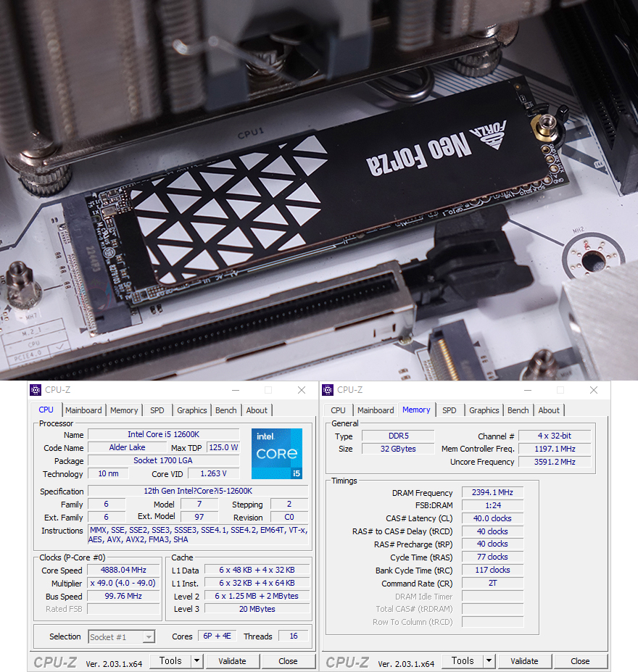Close the left CPU-Z window via title bar X
Viewport: 638px width, 672px height.
tap(302, 390)
